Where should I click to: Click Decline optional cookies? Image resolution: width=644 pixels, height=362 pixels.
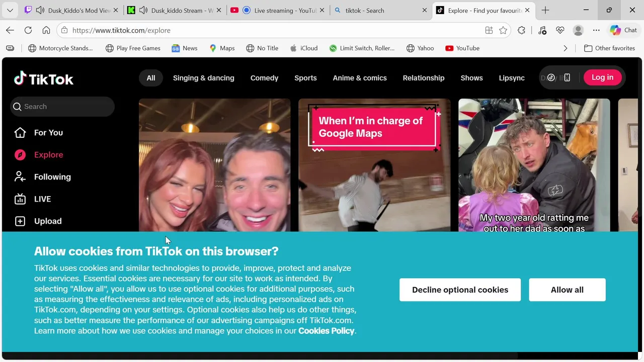click(460, 290)
